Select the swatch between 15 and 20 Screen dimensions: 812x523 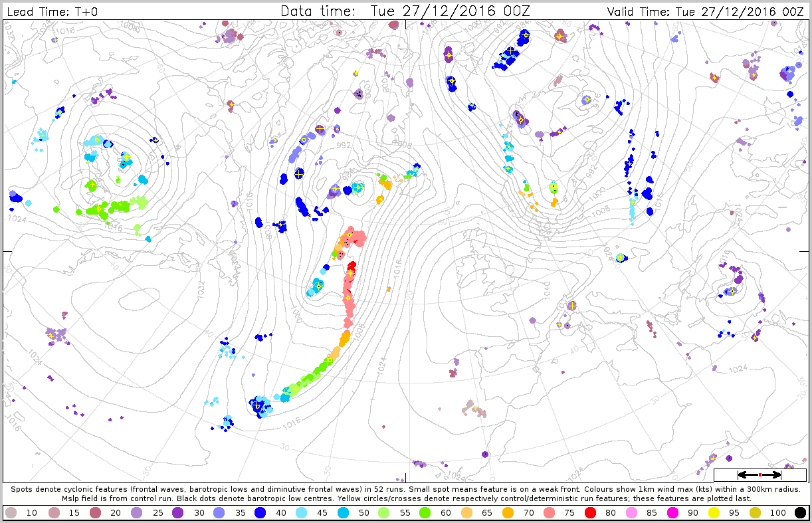[x=94, y=513]
